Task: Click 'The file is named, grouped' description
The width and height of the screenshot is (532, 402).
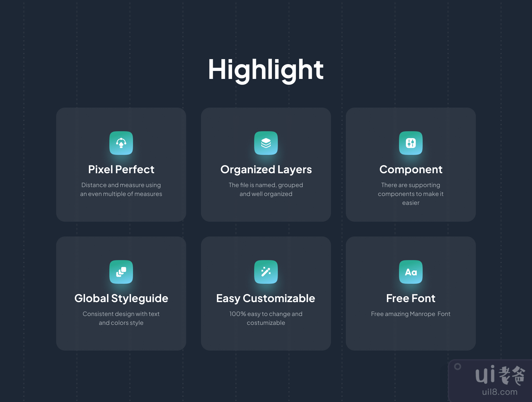Action: coord(266,185)
